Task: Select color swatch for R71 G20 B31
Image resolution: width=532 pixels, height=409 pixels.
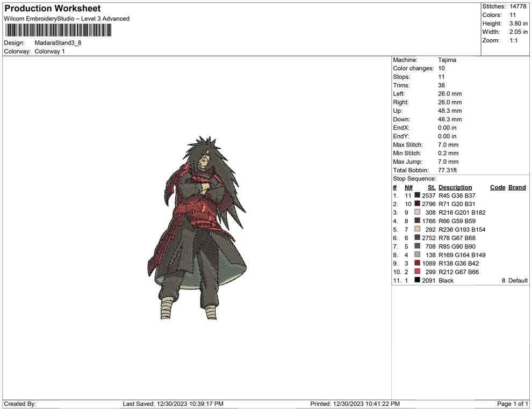Action: pos(418,203)
